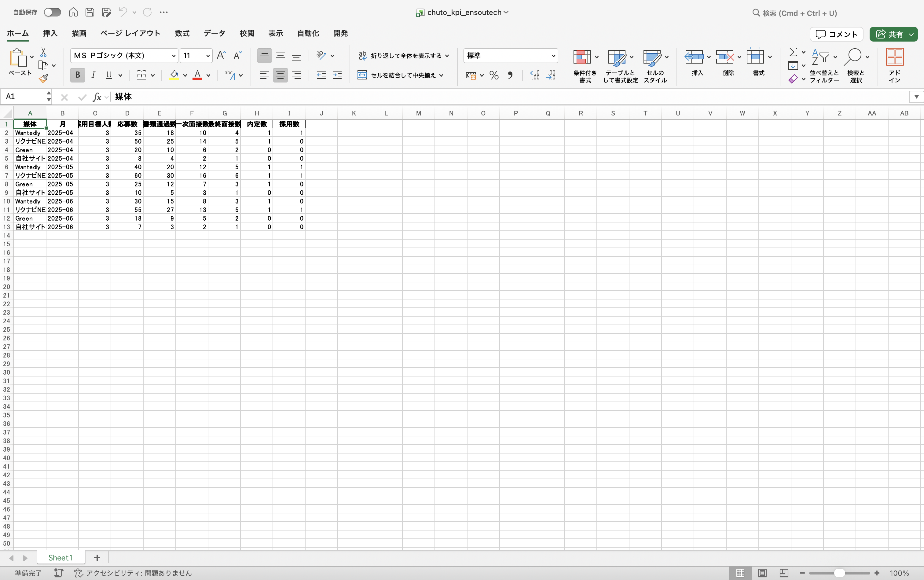The image size is (924, 580).
Task: Add a new sheet with plus icon
Action: [97, 557]
